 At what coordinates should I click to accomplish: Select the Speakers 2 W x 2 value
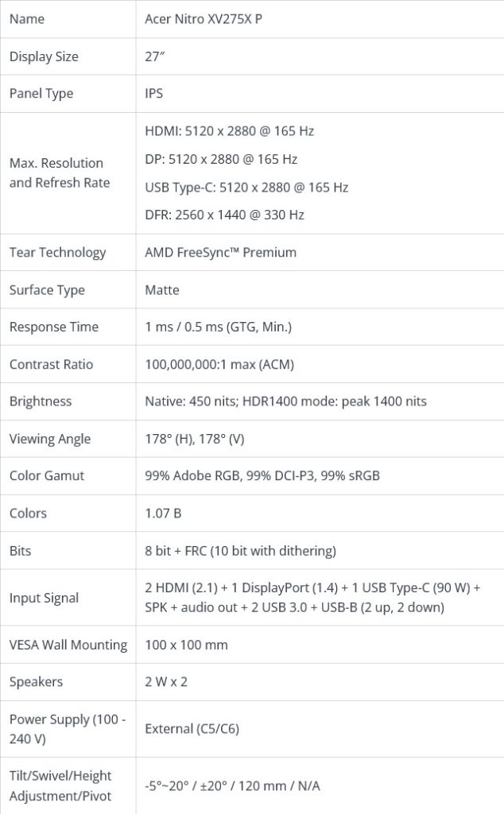(166, 681)
